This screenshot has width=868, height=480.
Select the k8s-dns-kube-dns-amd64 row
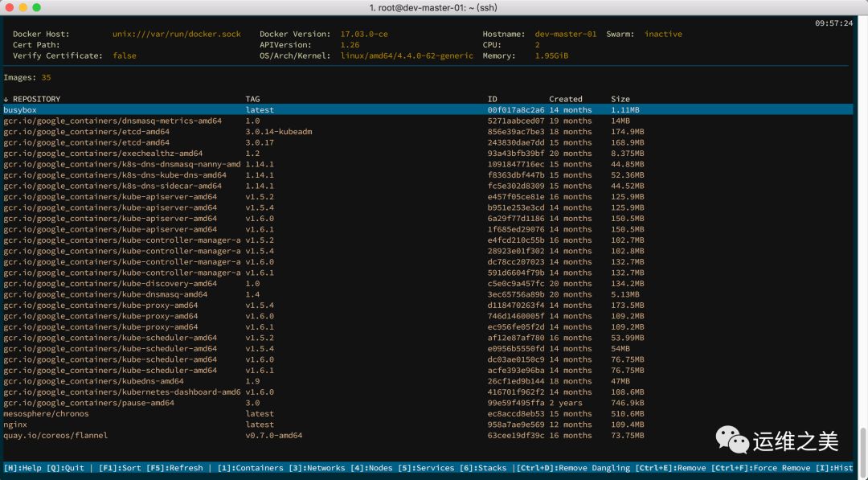(428, 175)
